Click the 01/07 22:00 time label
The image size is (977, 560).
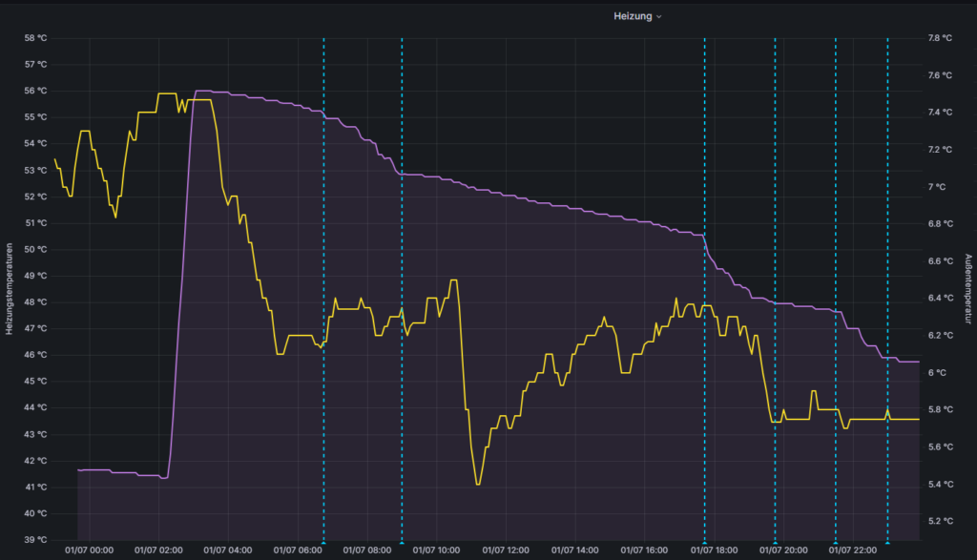[852, 550]
